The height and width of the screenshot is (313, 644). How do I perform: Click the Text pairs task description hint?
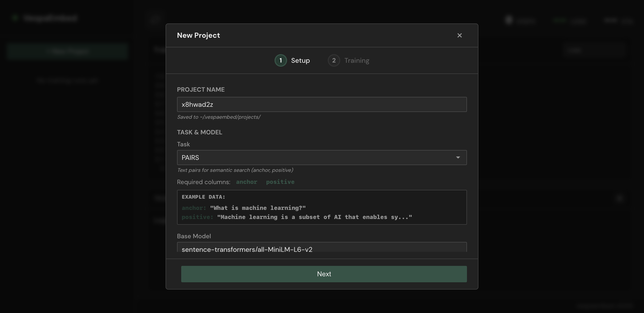click(235, 170)
